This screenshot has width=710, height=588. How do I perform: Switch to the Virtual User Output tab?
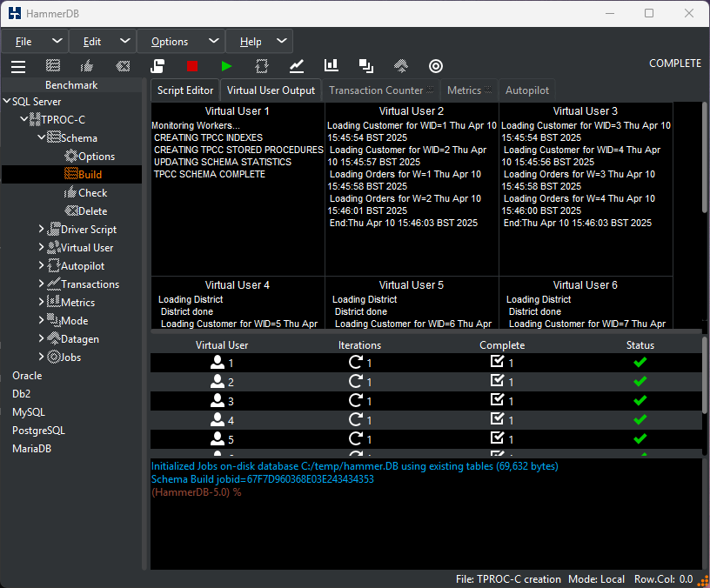271,90
